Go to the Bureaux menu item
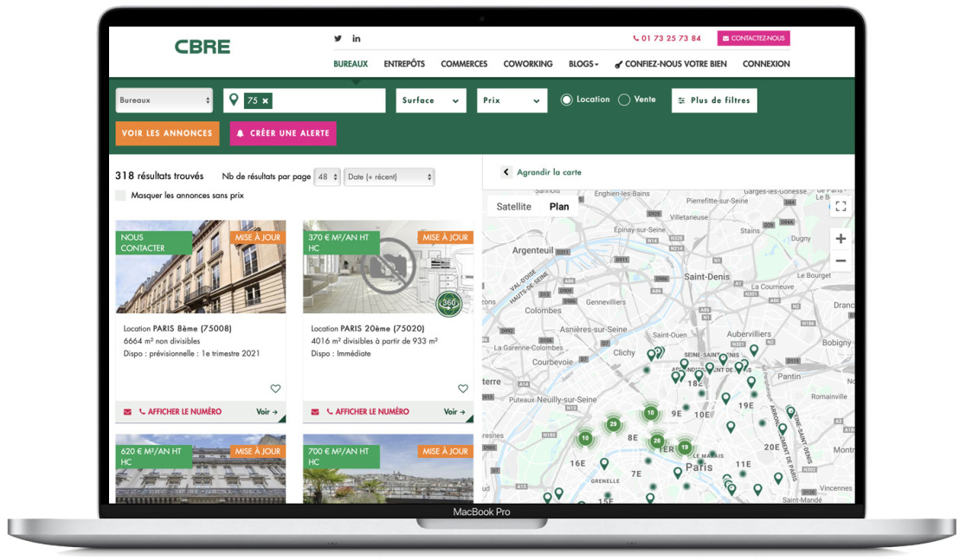Screen dimensions: 966x560 (x=351, y=63)
